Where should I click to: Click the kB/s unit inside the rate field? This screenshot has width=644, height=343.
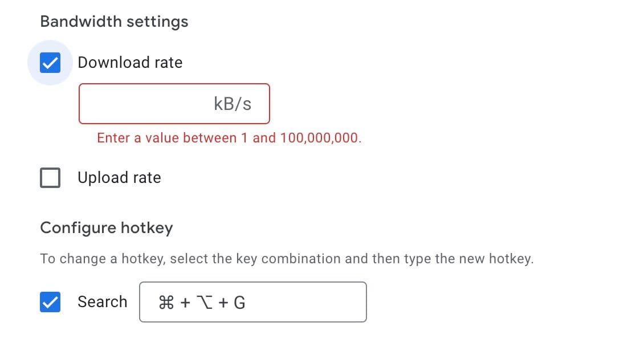tap(233, 104)
